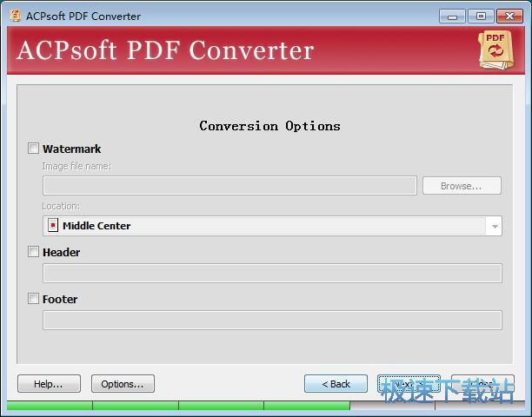The width and height of the screenshot is (532, 417).
Task: Enable the Header checkbox
Action: pyautogui.click(x=33, y=252)
